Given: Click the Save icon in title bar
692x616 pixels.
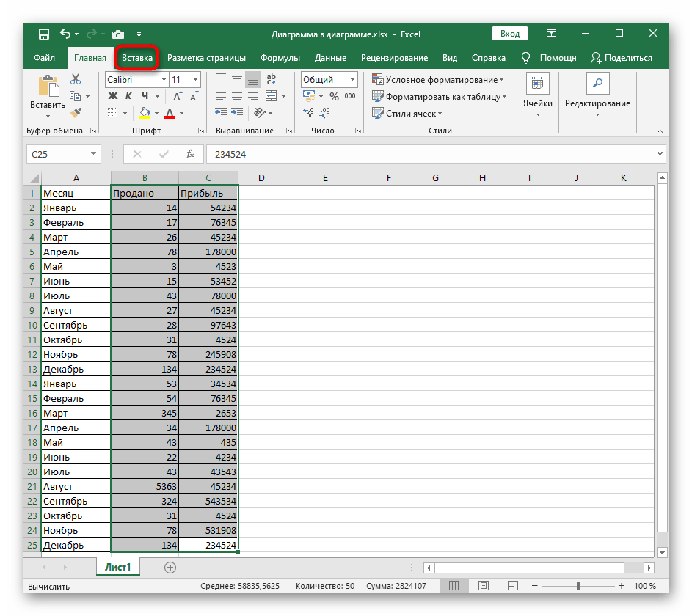Looking at the screenshot, I should [x=44, y=34].
